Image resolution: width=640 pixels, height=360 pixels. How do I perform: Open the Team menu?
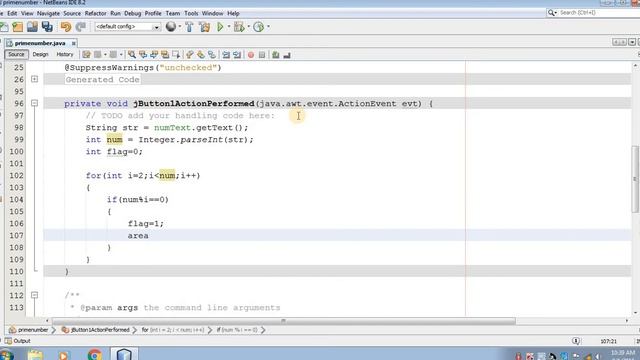coord(173,13)
